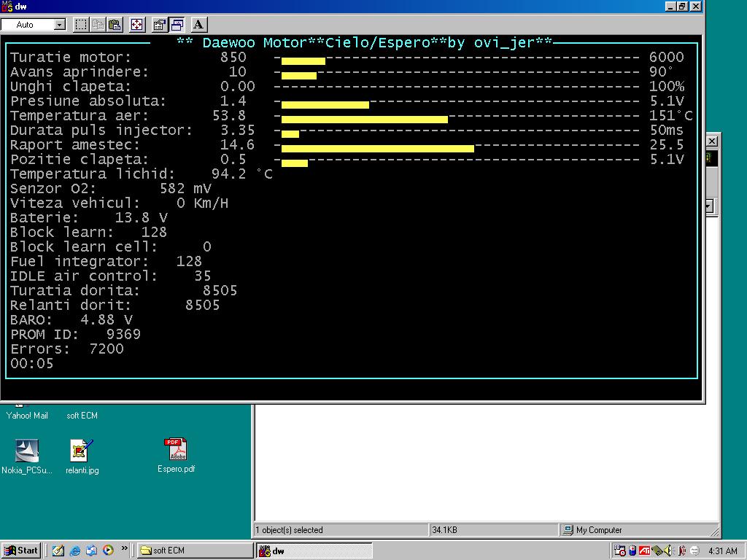
Task: Click the 'Block learn cell:' label
Action: click(x=84, y=246)
